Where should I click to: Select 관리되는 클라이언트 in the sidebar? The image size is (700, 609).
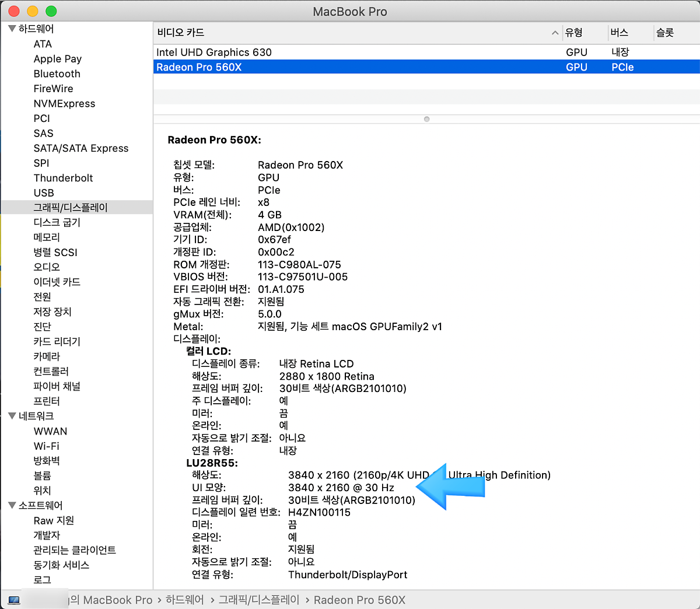75,550
